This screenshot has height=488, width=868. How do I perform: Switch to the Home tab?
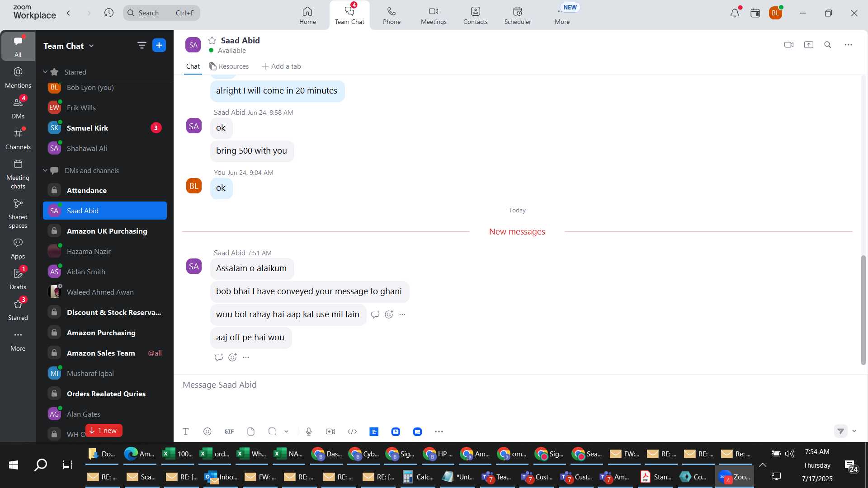pyautogui.click(x=307, y=15)
